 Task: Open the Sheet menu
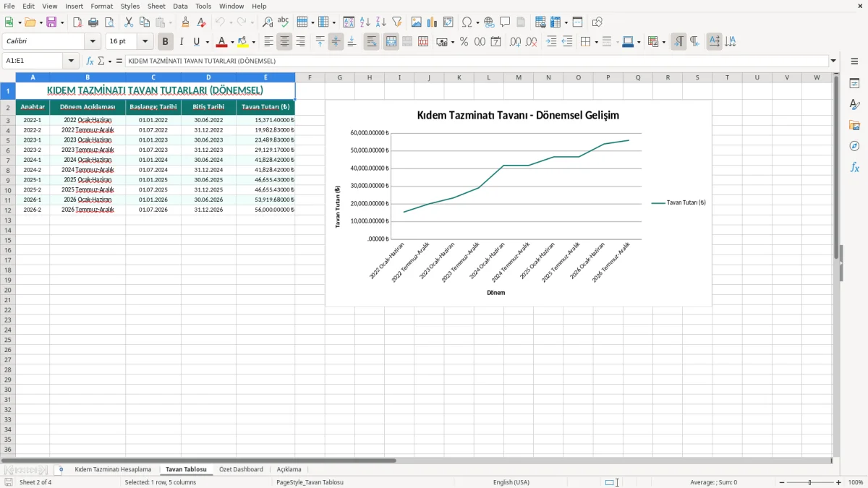pos(156,6)
